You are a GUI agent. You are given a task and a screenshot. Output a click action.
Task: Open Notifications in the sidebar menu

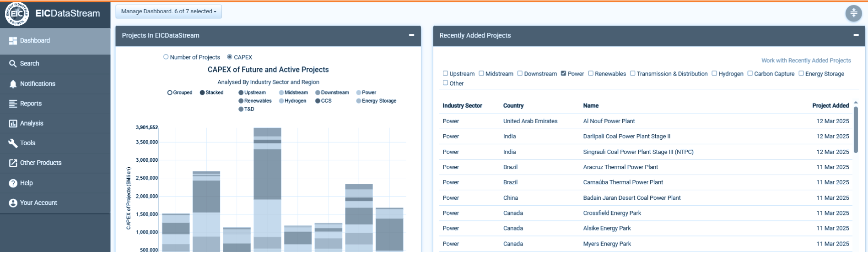pos(55,84)
